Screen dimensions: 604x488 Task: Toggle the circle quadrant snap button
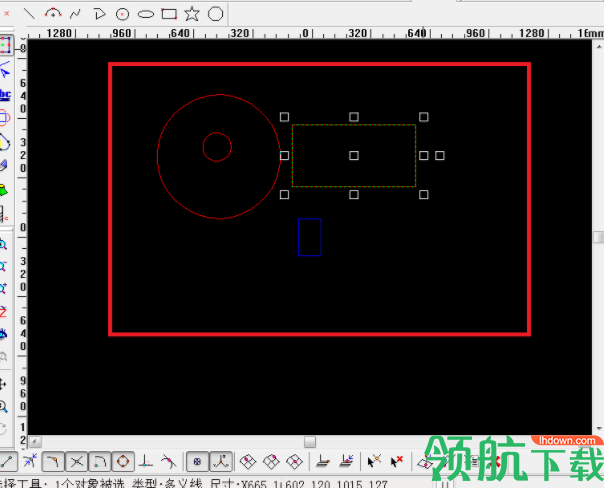123,461
